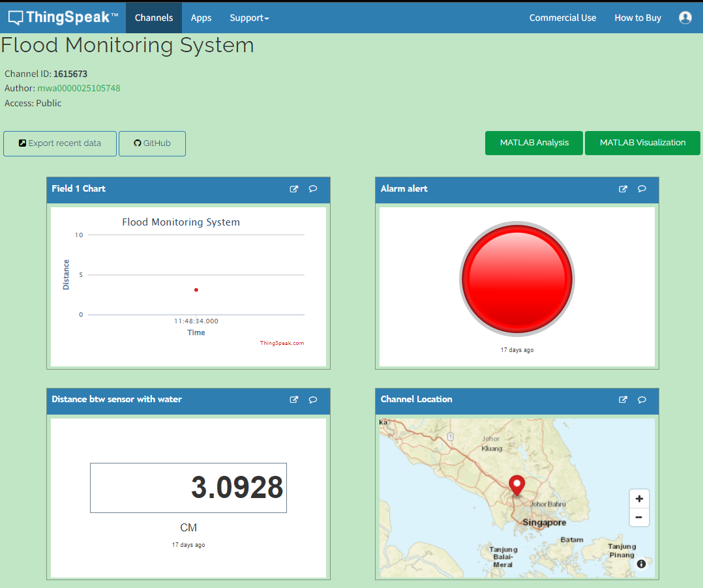703x588 pixels.
Task: Open the account profile icon
Action: 685,18
